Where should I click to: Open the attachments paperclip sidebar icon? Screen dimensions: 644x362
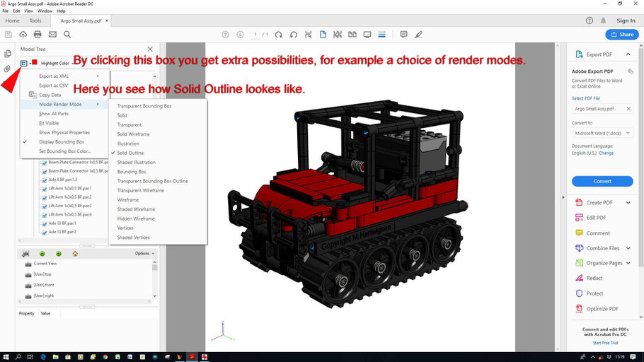pyautogui.click(x=7, y=69)
